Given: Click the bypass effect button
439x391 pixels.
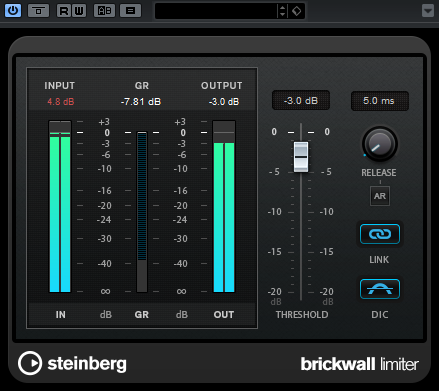Looking at the screenshot, I should (38, 11).
